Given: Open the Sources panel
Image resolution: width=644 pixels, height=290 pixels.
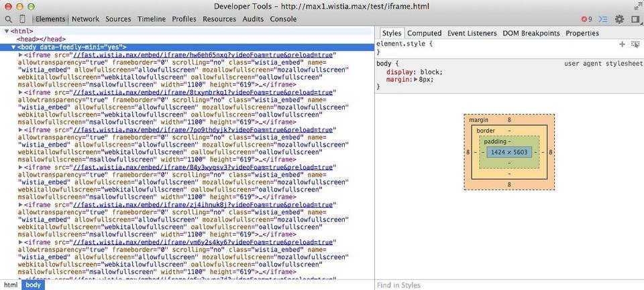Looking at the screenshot, I should pos(118,19).
